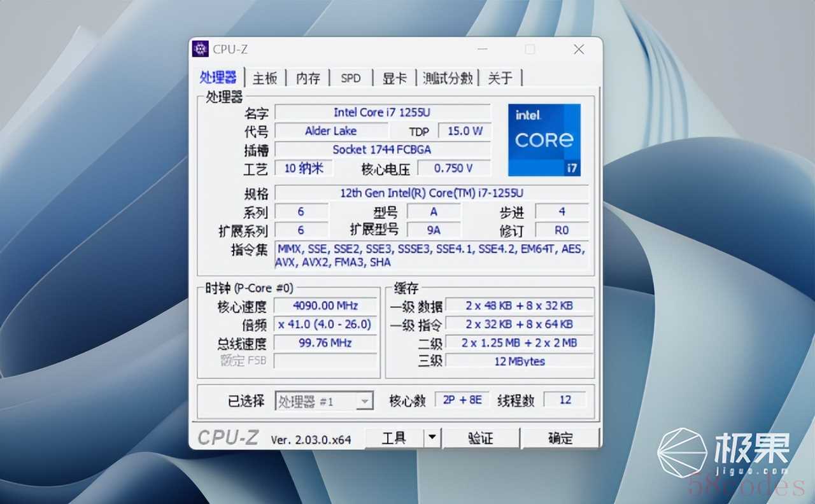
Task: Open the 内存 tab
Action: click(x=308, y=78)
